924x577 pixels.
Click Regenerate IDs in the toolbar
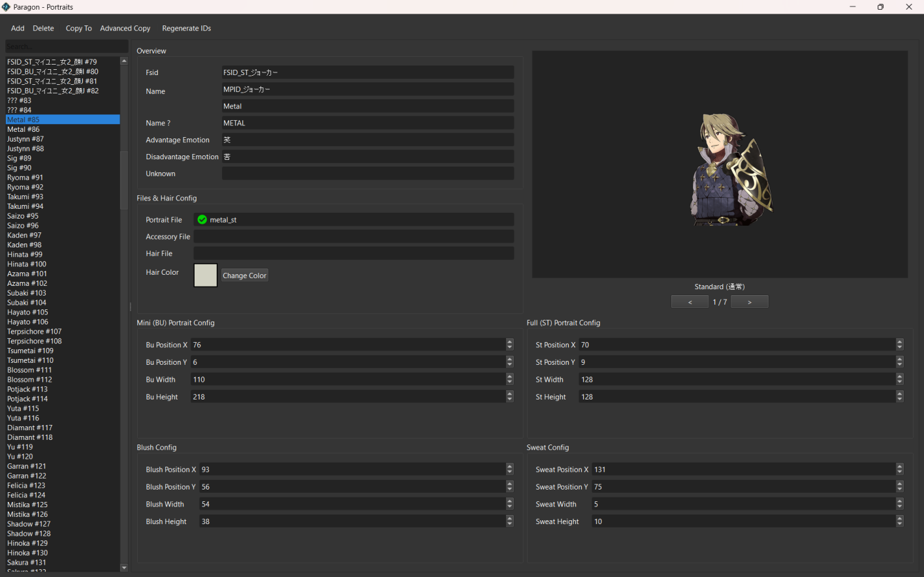tap(186, 29)
